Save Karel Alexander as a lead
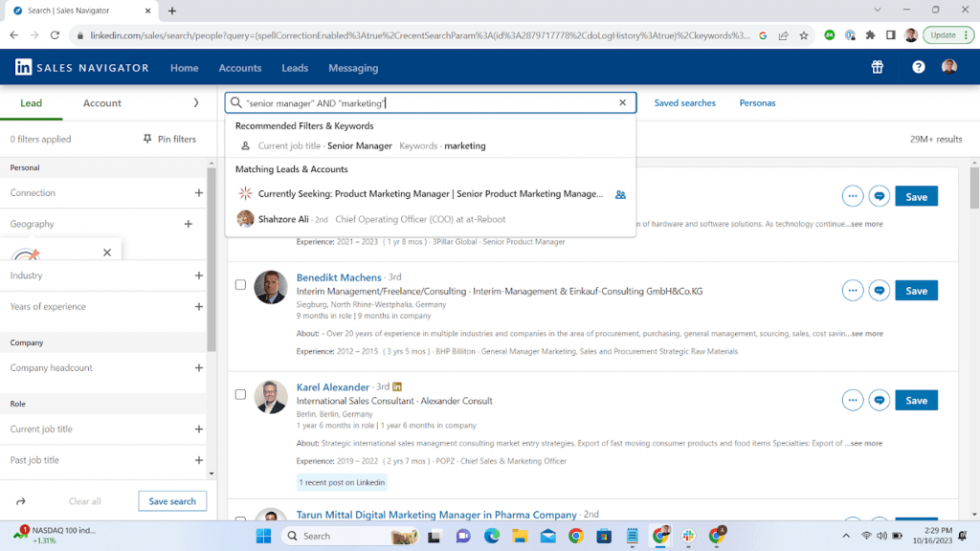 point(916,401)
